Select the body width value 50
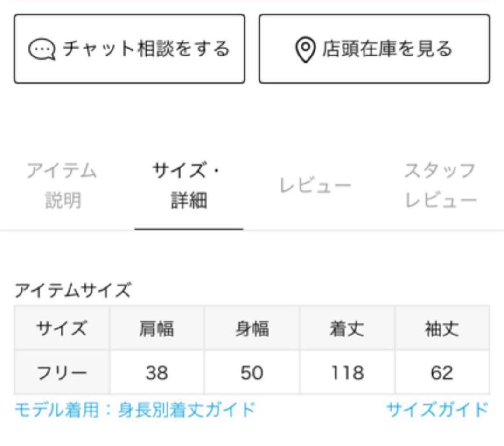Screen dimensions: 504x446 (252, 373)
